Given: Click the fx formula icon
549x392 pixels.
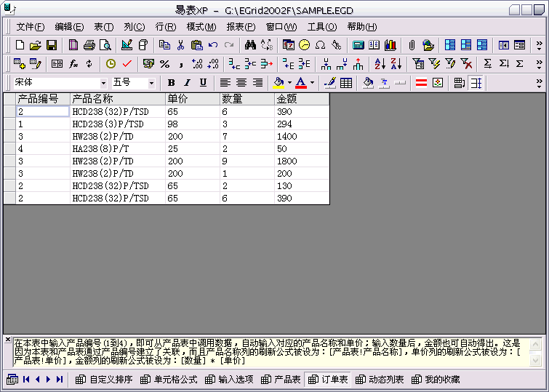Looking at the screenshot, I should (73, 64).
